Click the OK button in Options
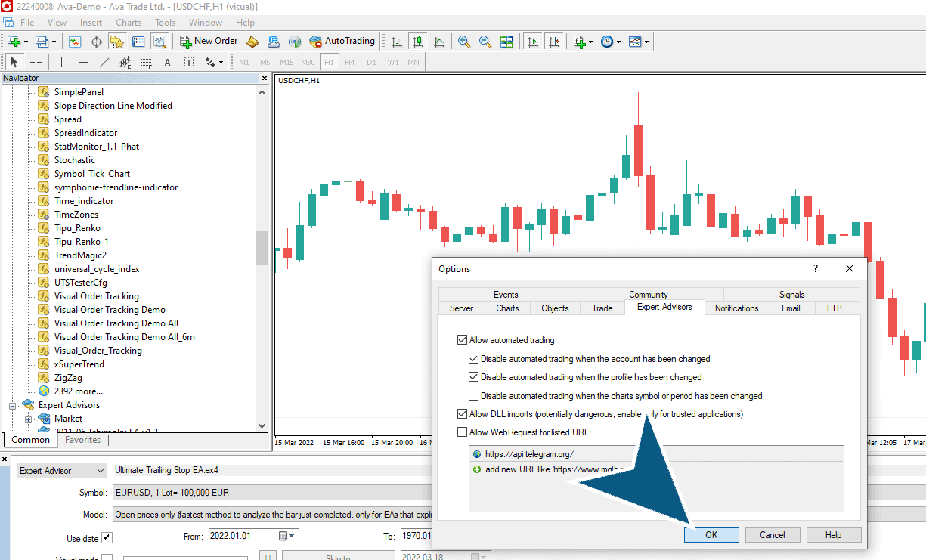Viewport: 926px width, 560px height. point(711,534)
